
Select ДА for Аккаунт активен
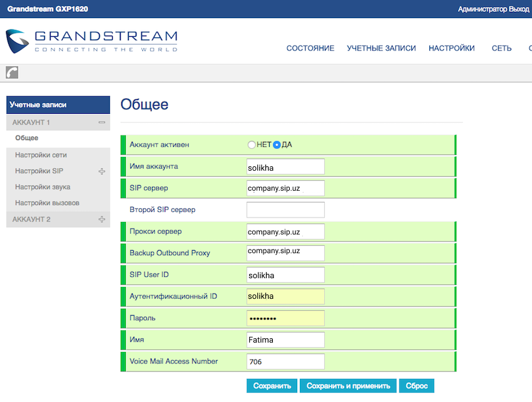click(x=277, y=144)
